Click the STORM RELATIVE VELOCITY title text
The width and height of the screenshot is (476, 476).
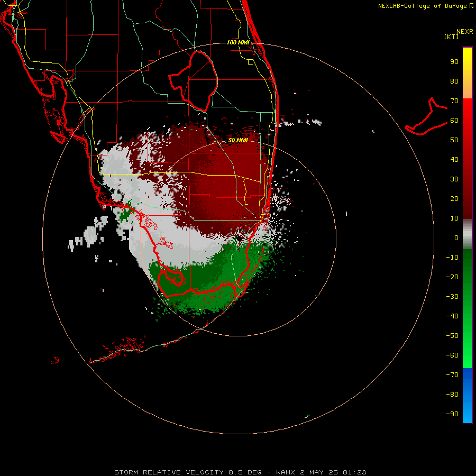pyautogui.click(x=169, y=472)
